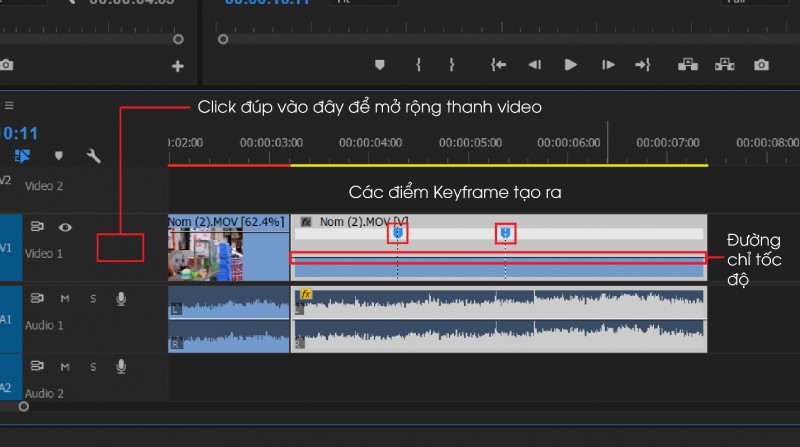Step back one frame
800x447 pixels.
click(x=534, y=65)
